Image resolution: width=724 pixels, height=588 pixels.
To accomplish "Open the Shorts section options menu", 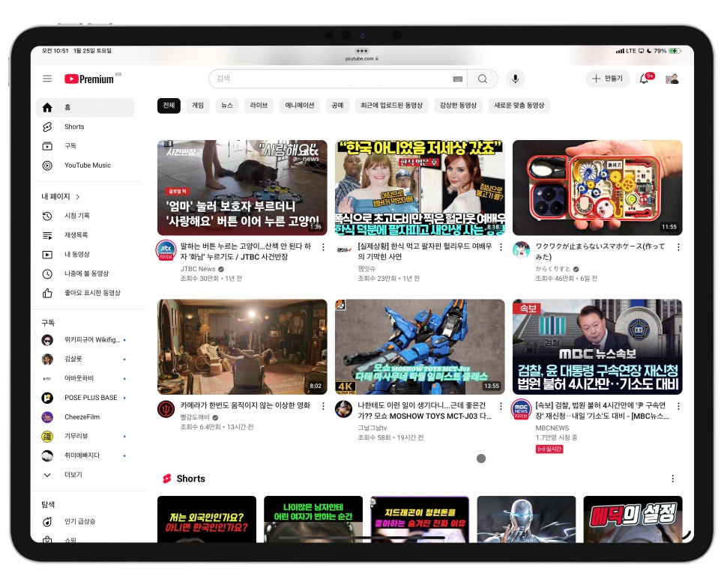I will 673,479.
